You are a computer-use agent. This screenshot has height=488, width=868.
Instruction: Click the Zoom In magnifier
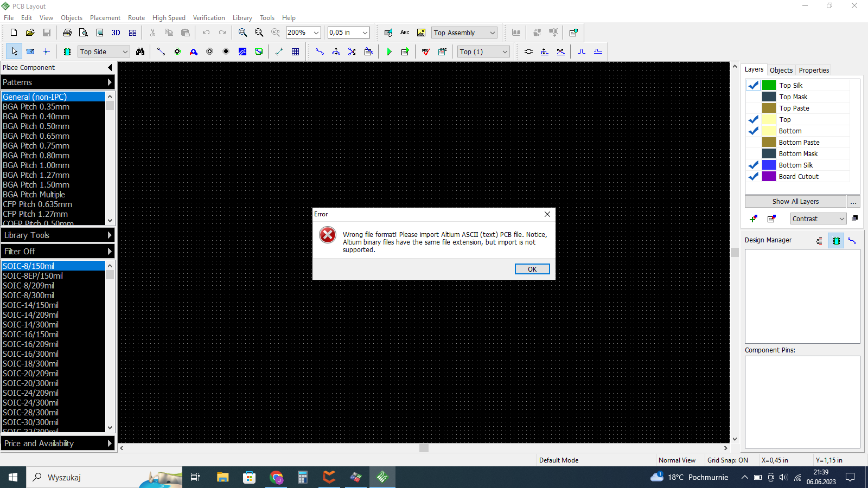click(x=243, y=33)
